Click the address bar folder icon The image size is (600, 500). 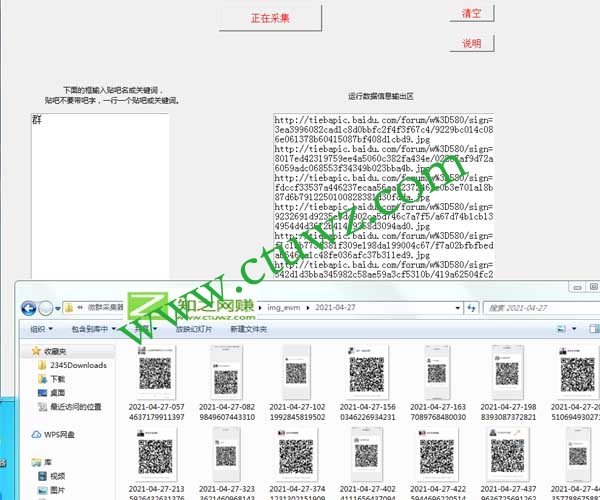[69, 308]
